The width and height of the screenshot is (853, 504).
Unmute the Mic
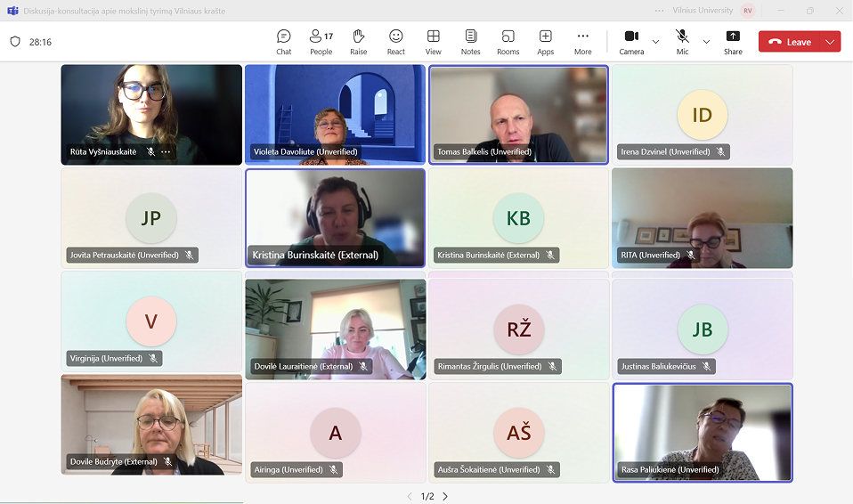(682, 41)
